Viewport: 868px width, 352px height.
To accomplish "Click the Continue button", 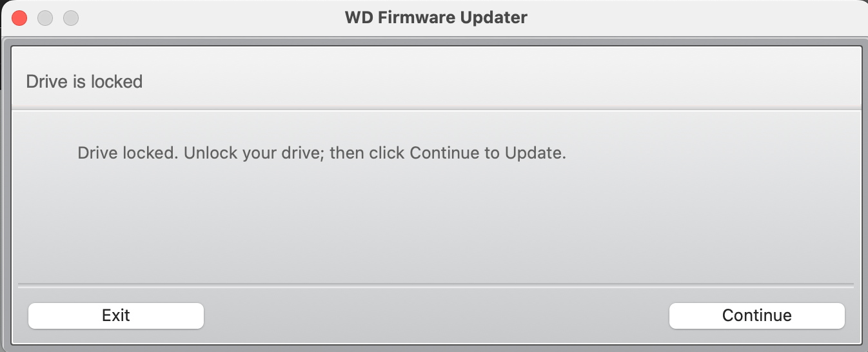I will pyautogui.click(x=756, y=315).
